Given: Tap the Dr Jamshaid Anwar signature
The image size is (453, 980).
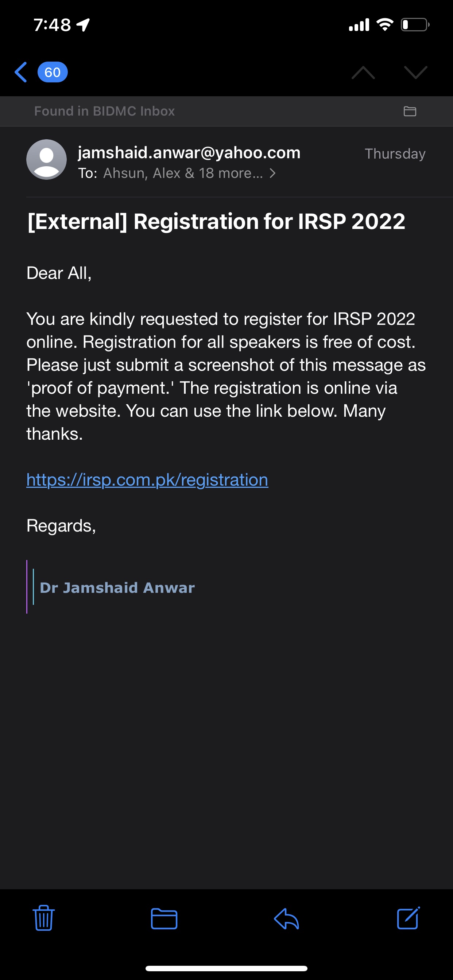Looking at the screenshot, I should tap(117, 588).
